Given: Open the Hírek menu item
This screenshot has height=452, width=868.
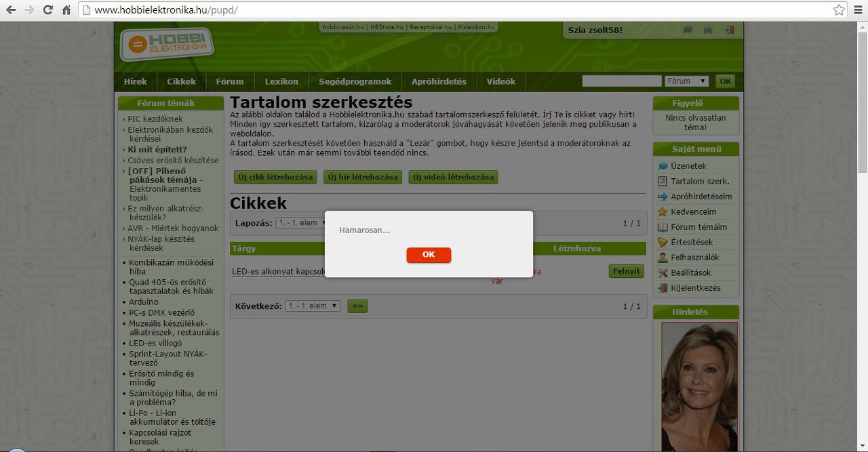Looking at the screenshot, I should (136, 81).
